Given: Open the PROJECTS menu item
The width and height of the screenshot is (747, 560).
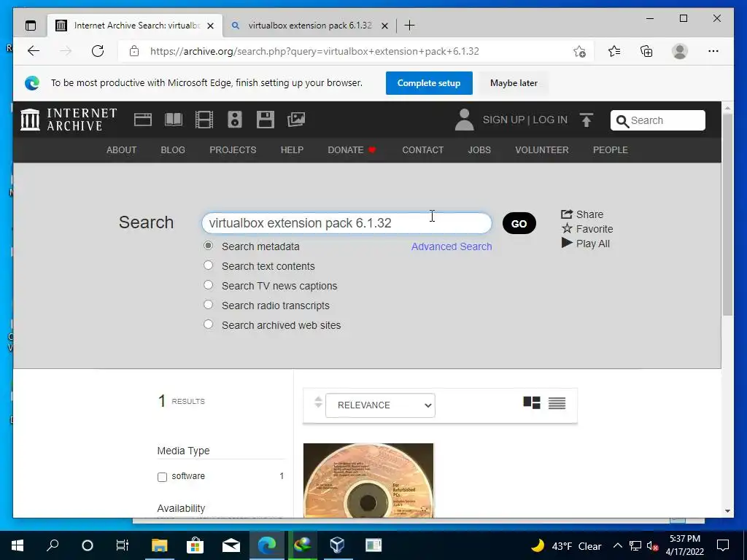Looking at the screenshot, I should [233, 150].
